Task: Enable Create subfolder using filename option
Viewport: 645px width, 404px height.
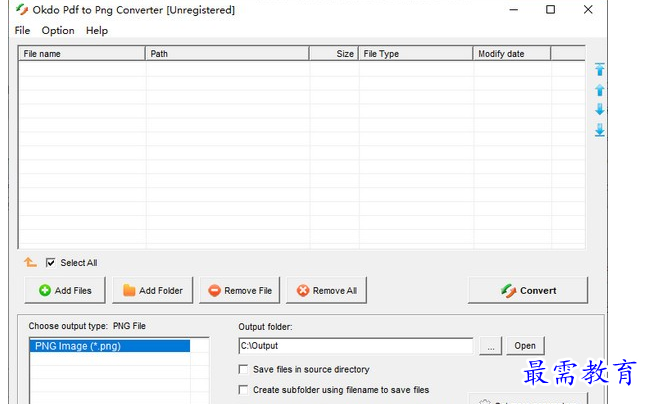Action: pyautogui.click(x=243, y=390)
